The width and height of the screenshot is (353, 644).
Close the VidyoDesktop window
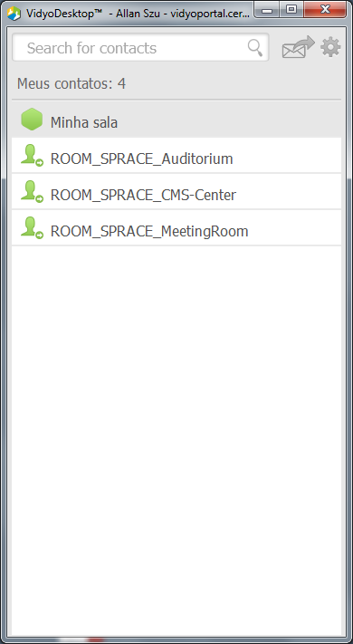[x=325, y=10]
